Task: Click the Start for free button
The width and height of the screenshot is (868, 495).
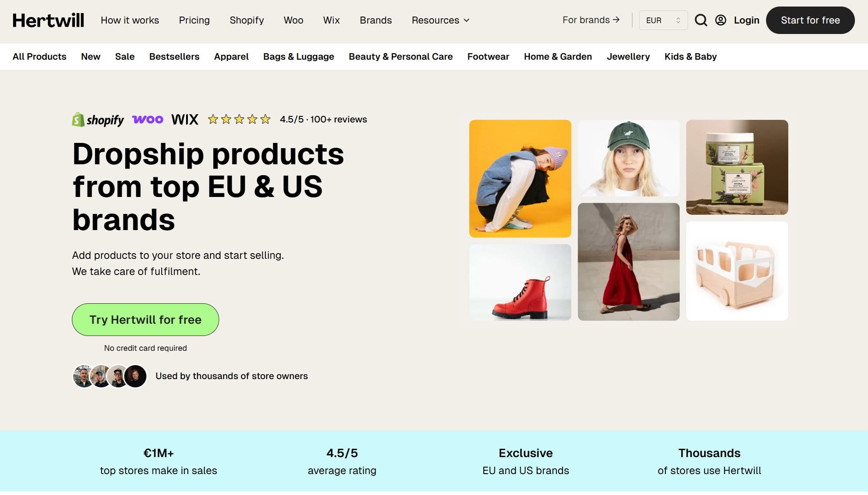Action: pyautogui.click(x=810, y=20)
